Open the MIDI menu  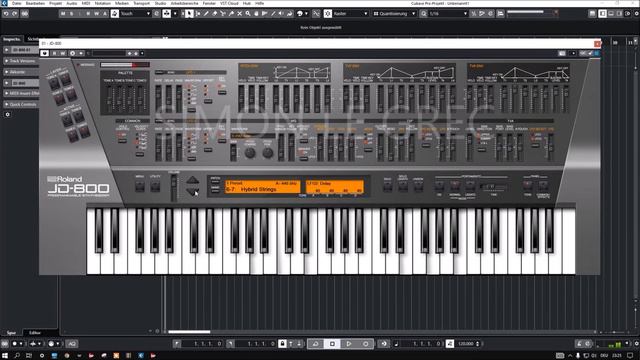point(86,3)
